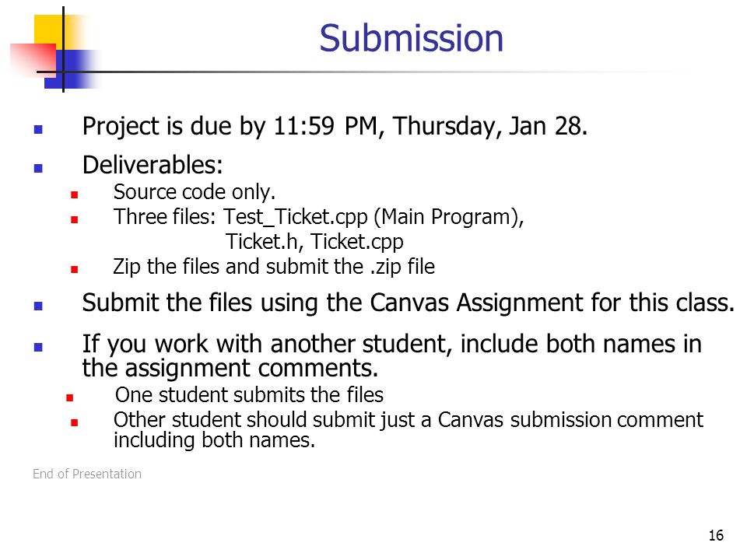Click the Canvas Assignment sentence
This screenshot has width=747, height=560.
click(x=409, y=303)
